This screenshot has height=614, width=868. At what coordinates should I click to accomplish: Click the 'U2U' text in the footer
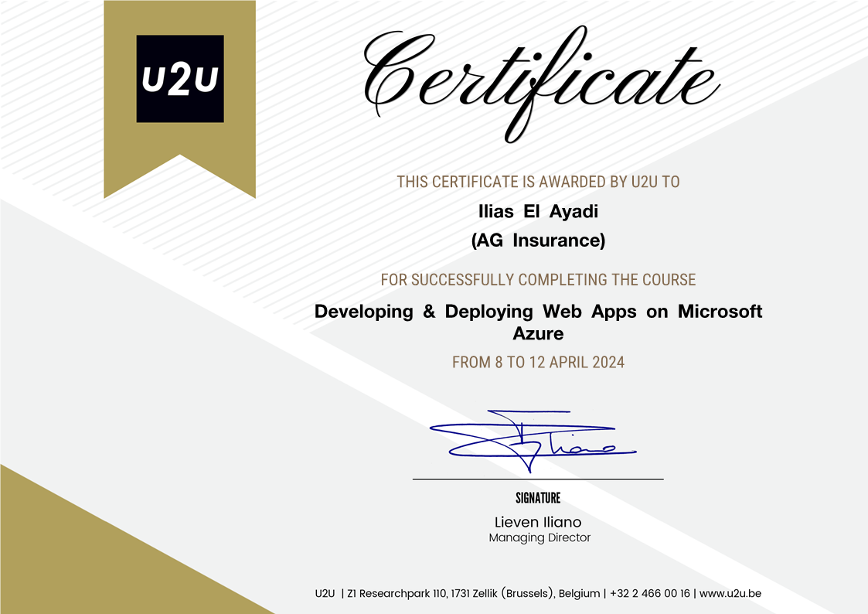325,594
